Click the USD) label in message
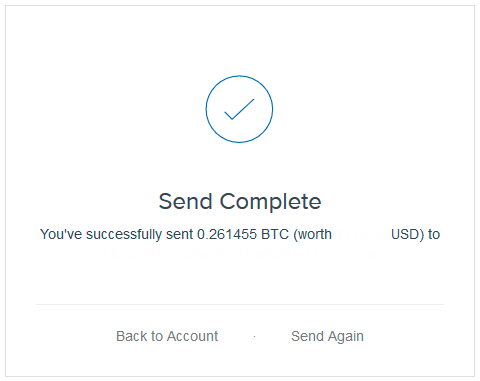The width and height of the screenshot is (480, 381). pos(407,234)
